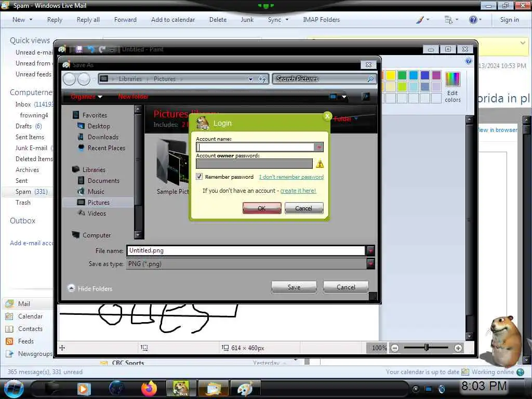The image size is (532, 399).
Task: Open the Account name dropdown arrow
Action: tap(318, 147)
